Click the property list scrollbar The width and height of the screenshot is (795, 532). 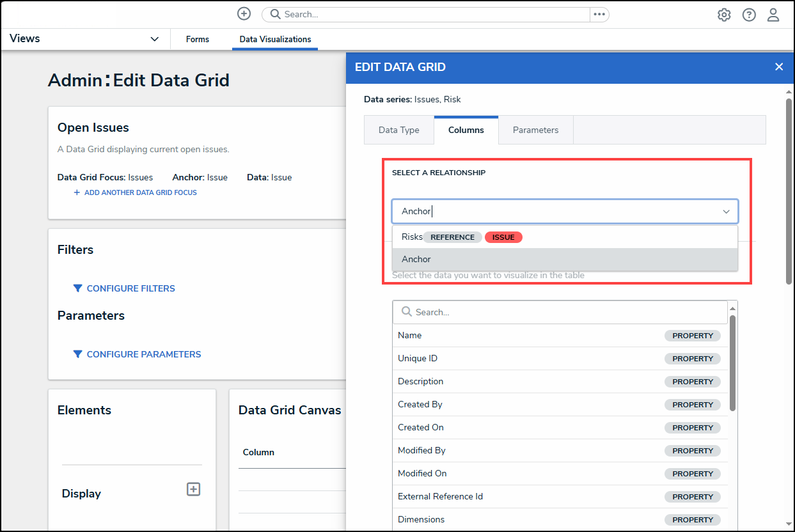coord(732,364)
